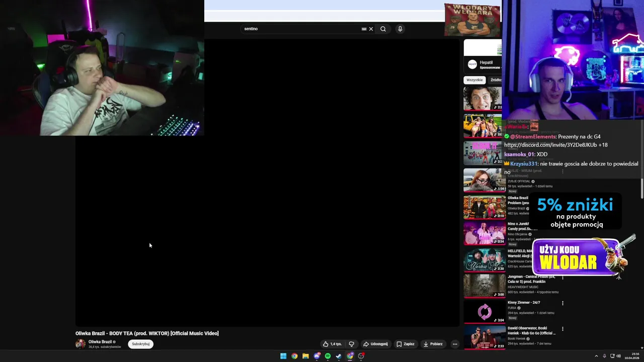Open Discord from taskbar
The image size is (644, 362).
coord(316,356)
